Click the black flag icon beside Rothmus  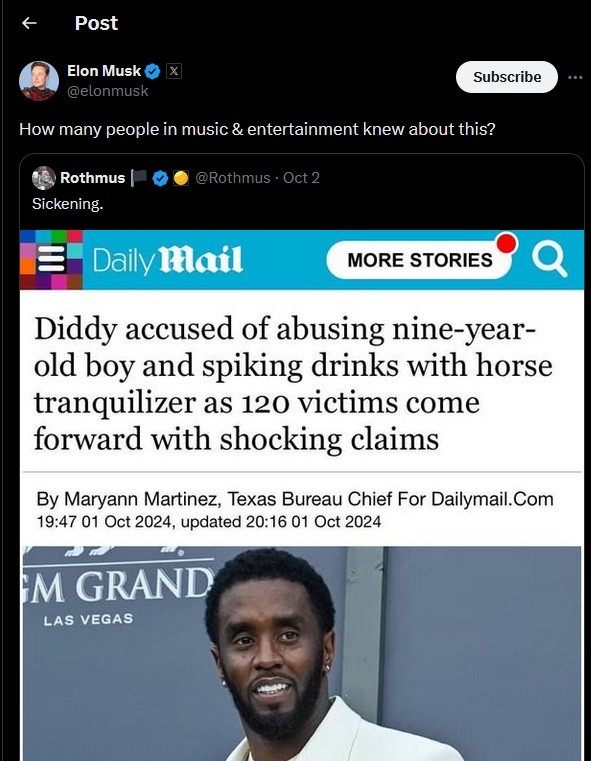[139, 178]
